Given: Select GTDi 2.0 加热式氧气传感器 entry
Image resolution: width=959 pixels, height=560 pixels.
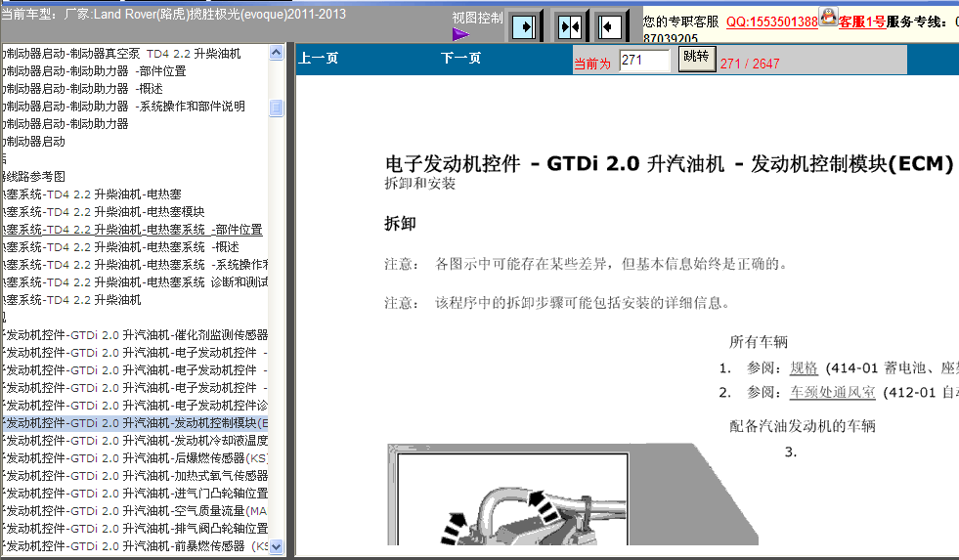Looking at the screenshot, I should 135,476.
